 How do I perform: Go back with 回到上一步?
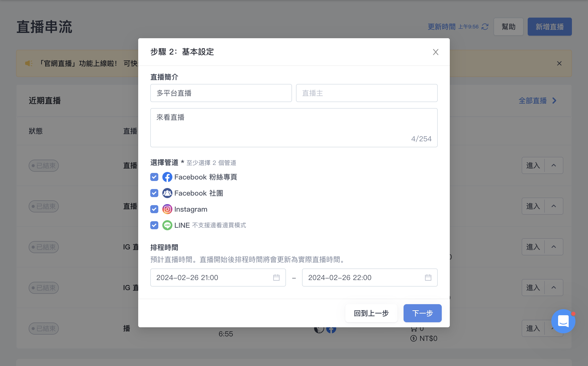(371, 313)
